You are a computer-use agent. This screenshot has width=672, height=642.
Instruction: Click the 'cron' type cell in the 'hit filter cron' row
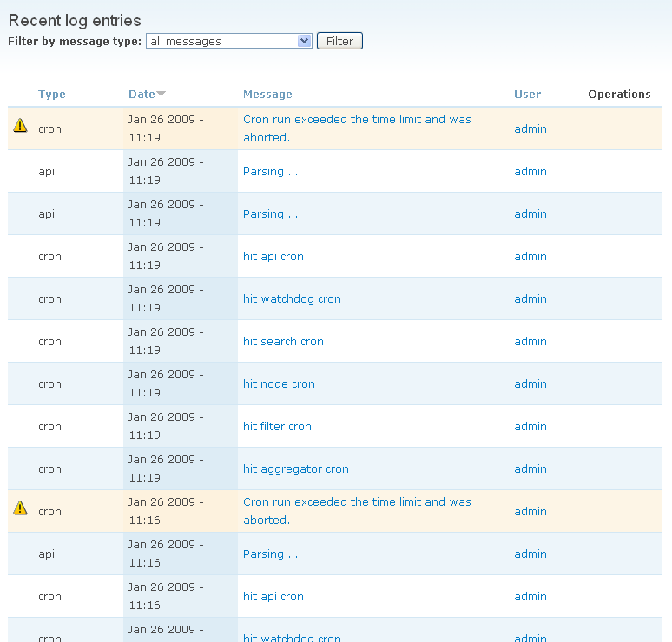[49, 426]
